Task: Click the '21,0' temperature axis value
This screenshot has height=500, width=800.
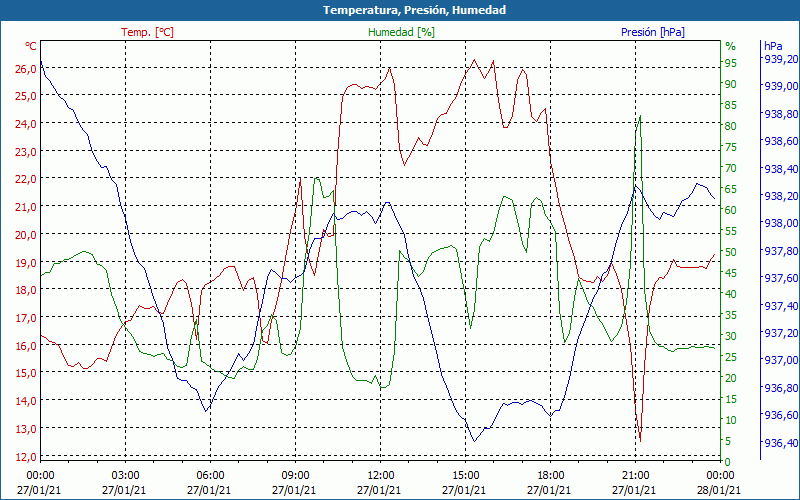Action: click(26, 207)
